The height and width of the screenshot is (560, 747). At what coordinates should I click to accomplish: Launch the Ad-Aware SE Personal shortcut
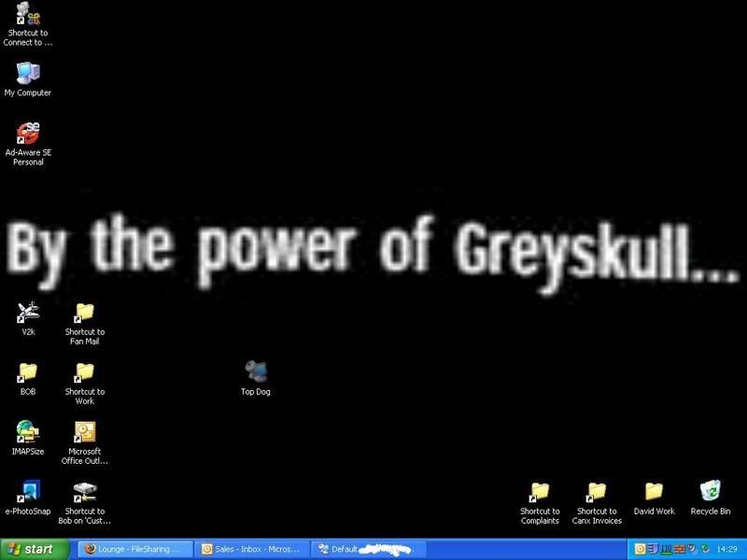[x=28, y=144]
